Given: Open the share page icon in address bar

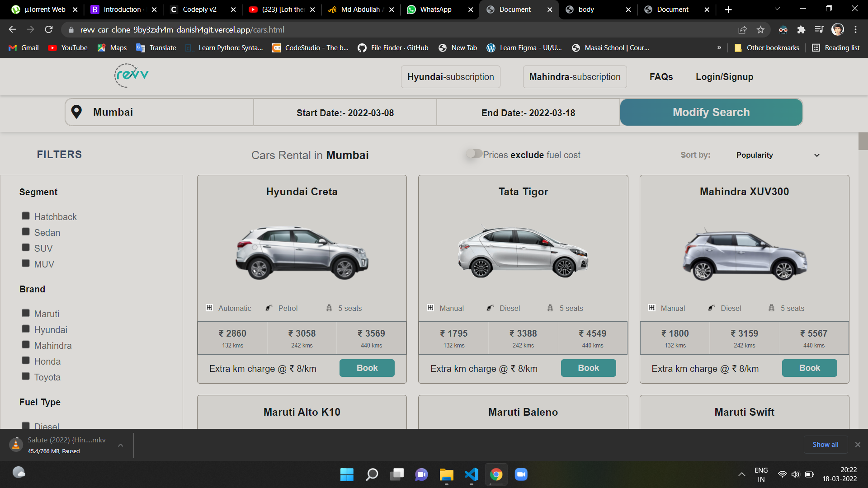Looking at the screenshot, I should point(742,29).
